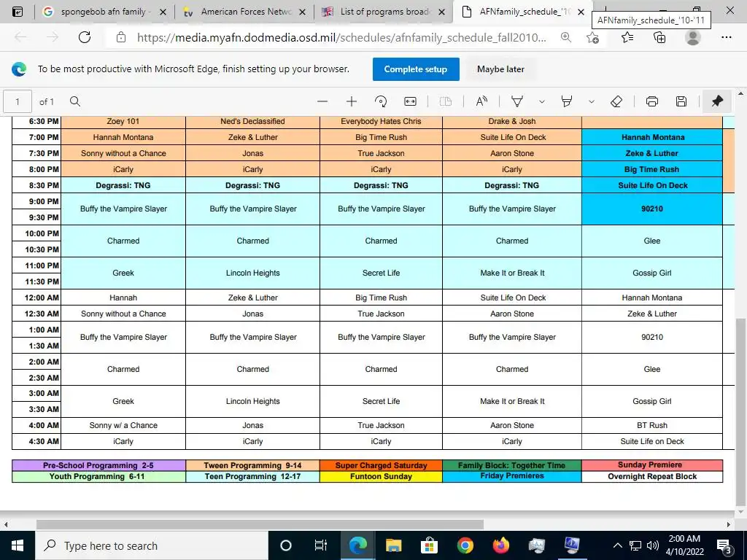Screen dimensions: 747x560
Task: Open Draw tool options dropdown
Action: tap(542, 101)
